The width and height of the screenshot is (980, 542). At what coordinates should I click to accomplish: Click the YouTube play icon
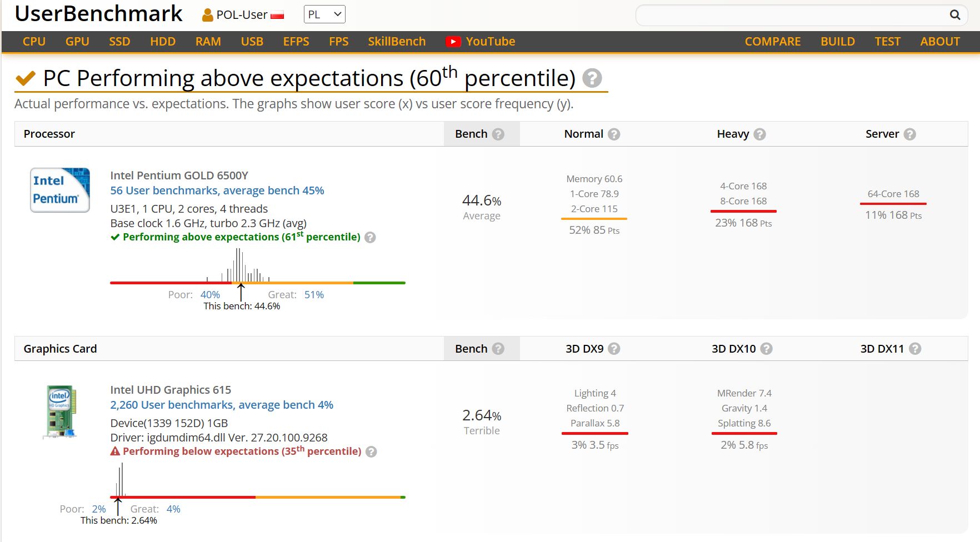453,42
